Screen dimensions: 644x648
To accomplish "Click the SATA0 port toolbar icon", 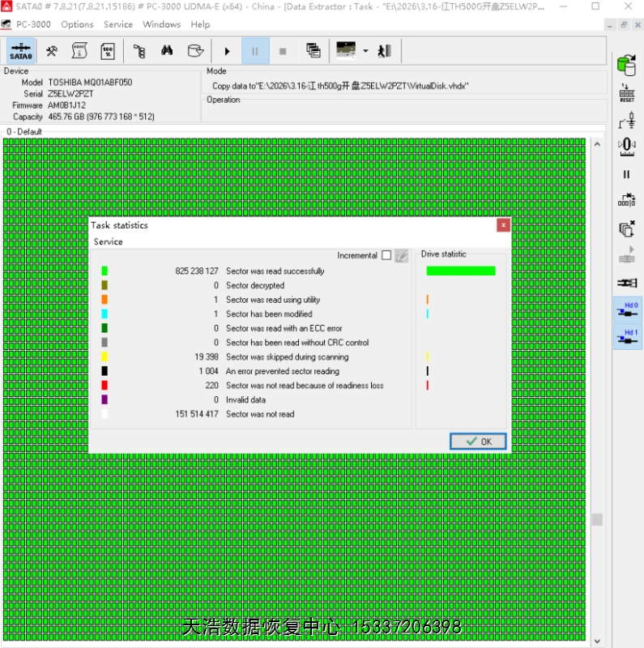I will [x=21, y=51].
